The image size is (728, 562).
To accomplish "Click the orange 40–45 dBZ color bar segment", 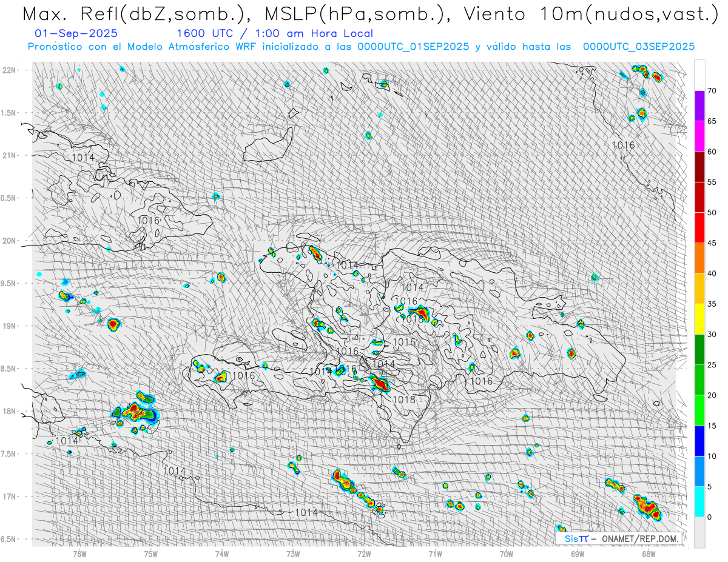I will [699, 258].
